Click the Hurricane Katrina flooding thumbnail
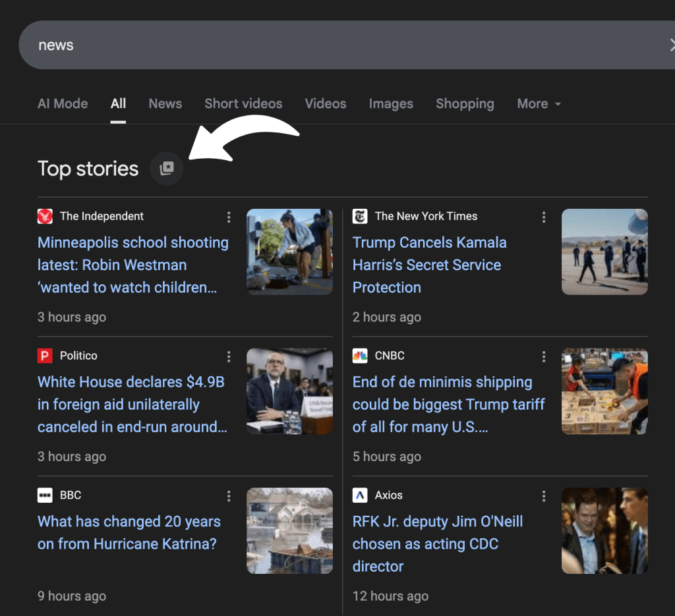 pyautogui.click(x=289, y=530)
